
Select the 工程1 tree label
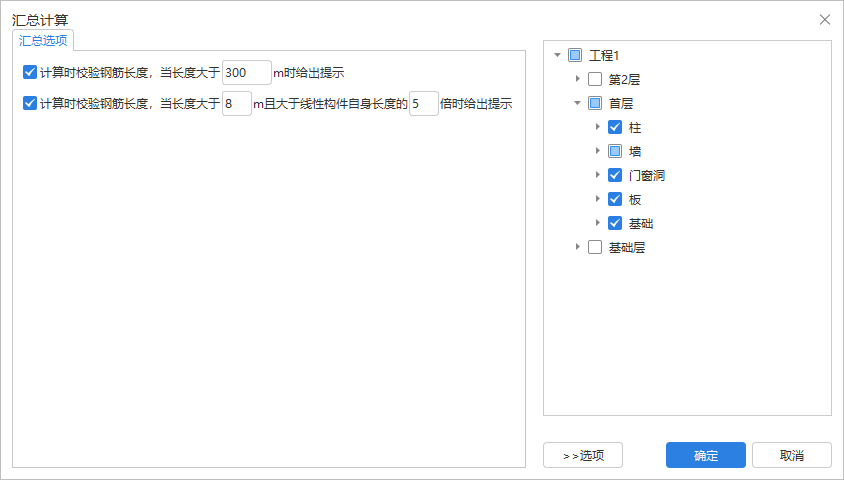click(x=604, y=55)
